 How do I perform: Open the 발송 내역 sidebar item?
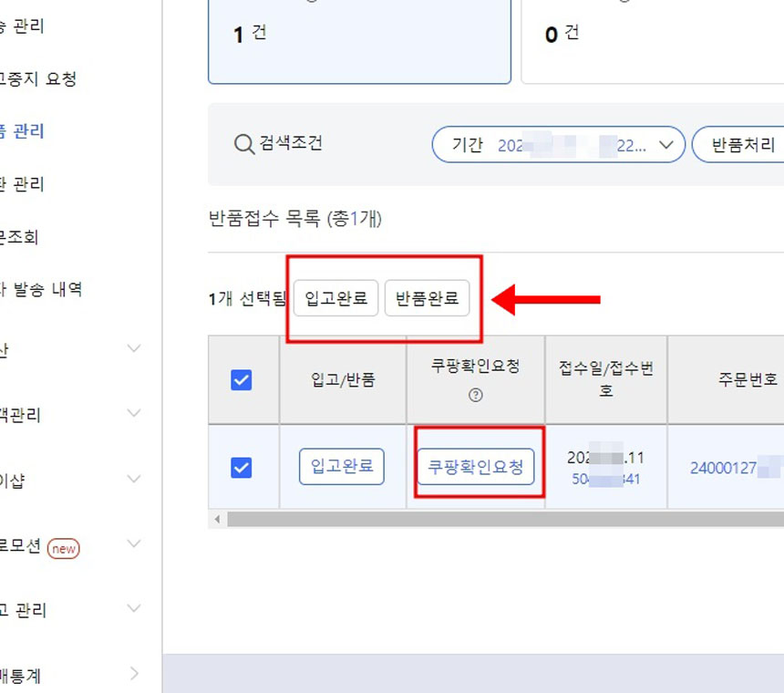[x=40, y=289]
